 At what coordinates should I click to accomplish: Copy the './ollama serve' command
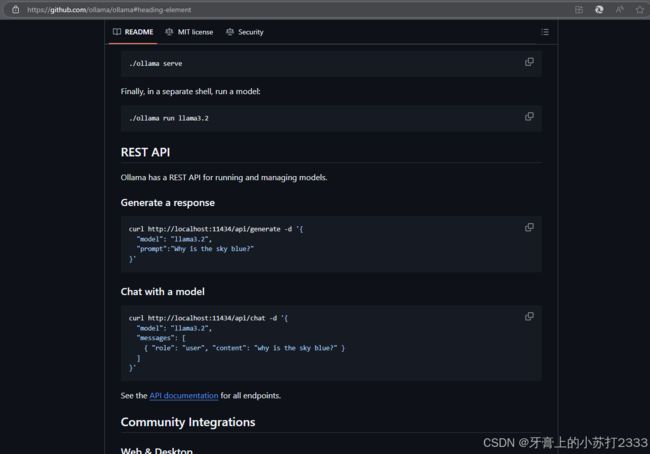(x=529, y=62)
